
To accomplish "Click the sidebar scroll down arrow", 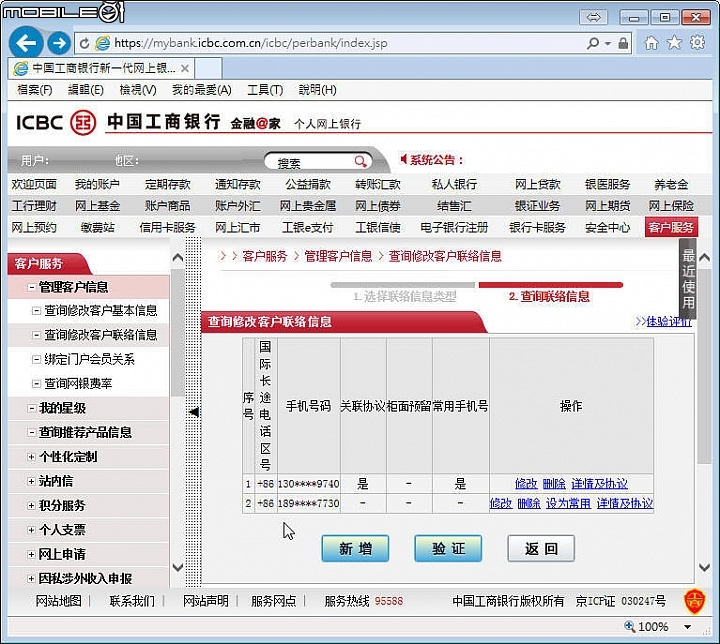I will (178, 567).
